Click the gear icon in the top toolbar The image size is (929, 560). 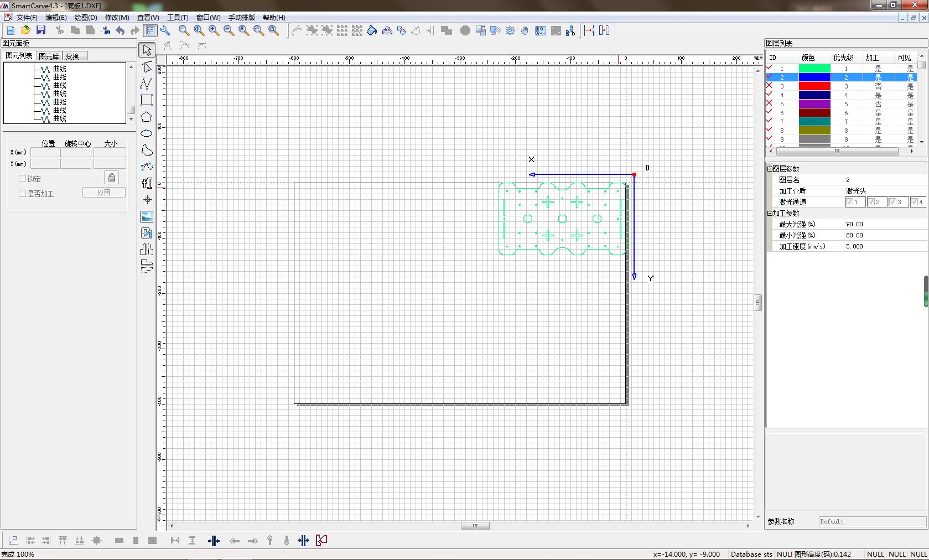[x=510, y=30]
